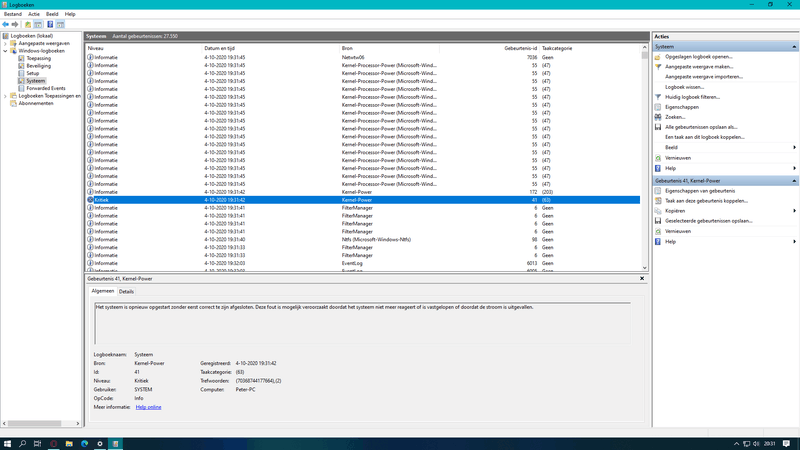Switch to the Details tab
The width and height of the screenshot is (800, 450).
coord(126,292)
